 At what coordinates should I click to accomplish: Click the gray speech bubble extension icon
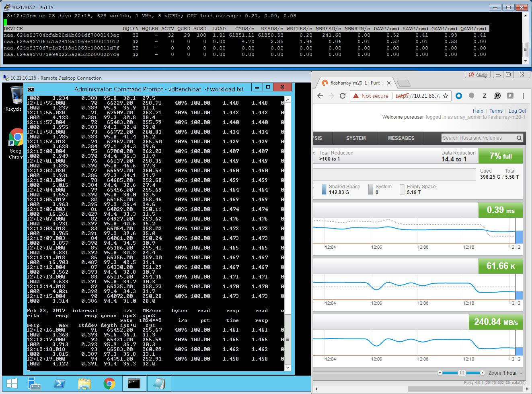[471, 96]
